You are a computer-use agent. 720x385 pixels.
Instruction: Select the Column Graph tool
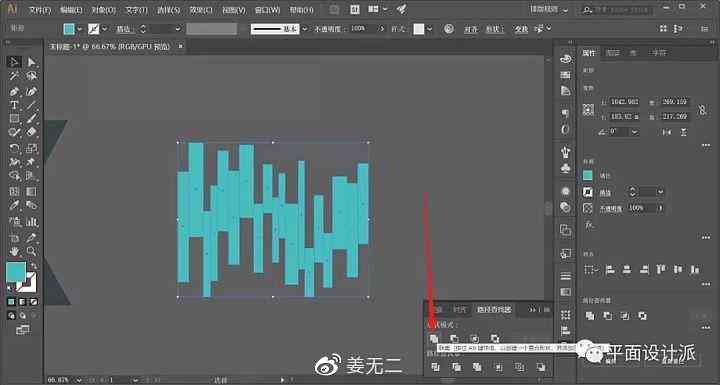pos(31,222)
